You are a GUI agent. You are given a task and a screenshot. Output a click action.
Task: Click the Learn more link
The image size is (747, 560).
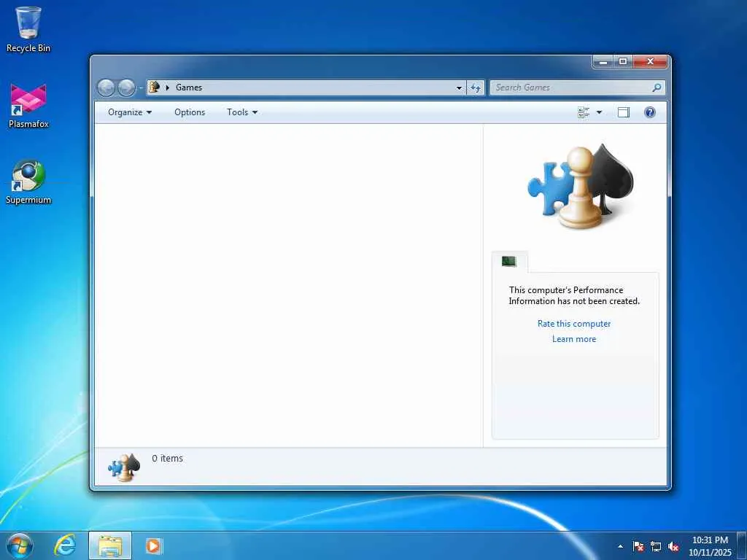coord(574,339)
